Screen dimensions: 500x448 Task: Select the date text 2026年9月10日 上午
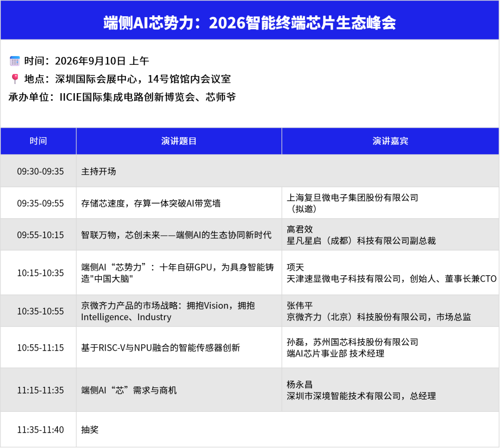tap(102, 61)
